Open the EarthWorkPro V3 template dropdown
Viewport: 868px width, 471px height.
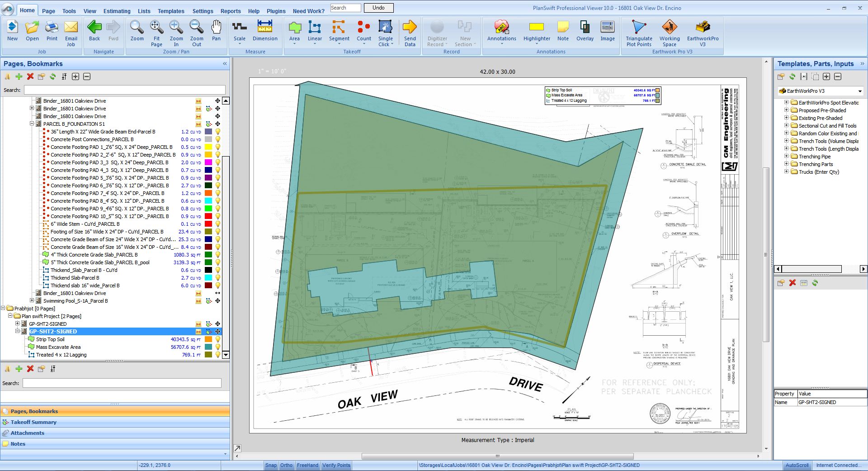859,91
